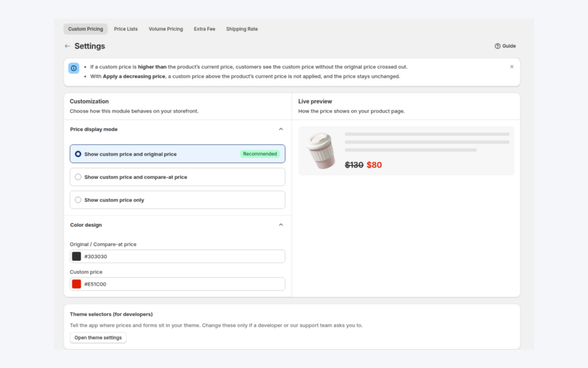Select Show custom price and original price
588x368 pixels.
(x=177, y=154)
